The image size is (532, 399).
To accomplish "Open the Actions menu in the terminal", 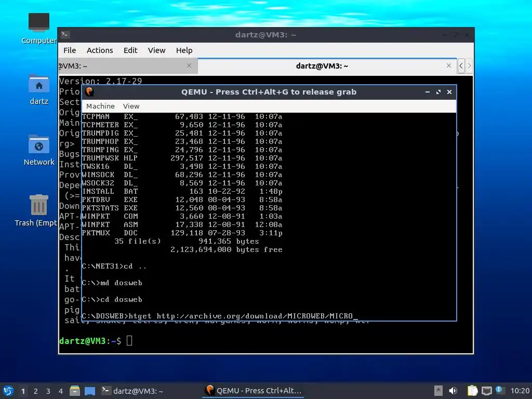I will tap(100, 50).
